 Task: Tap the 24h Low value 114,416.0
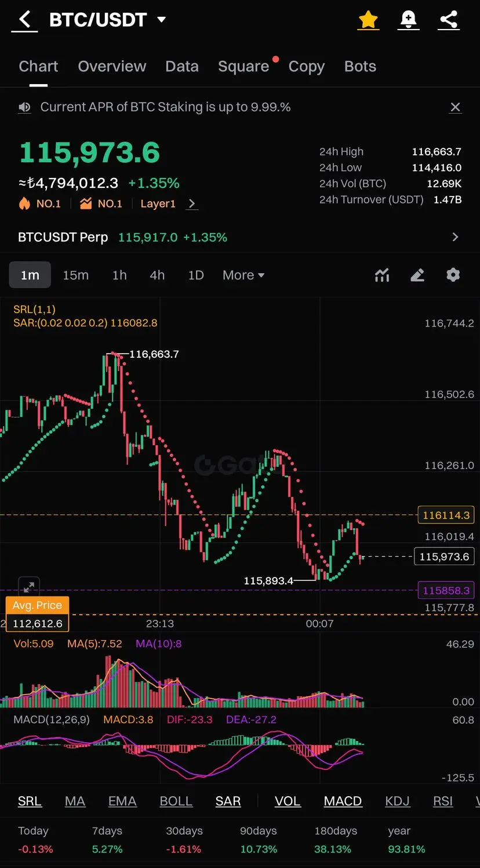(437, 168)
